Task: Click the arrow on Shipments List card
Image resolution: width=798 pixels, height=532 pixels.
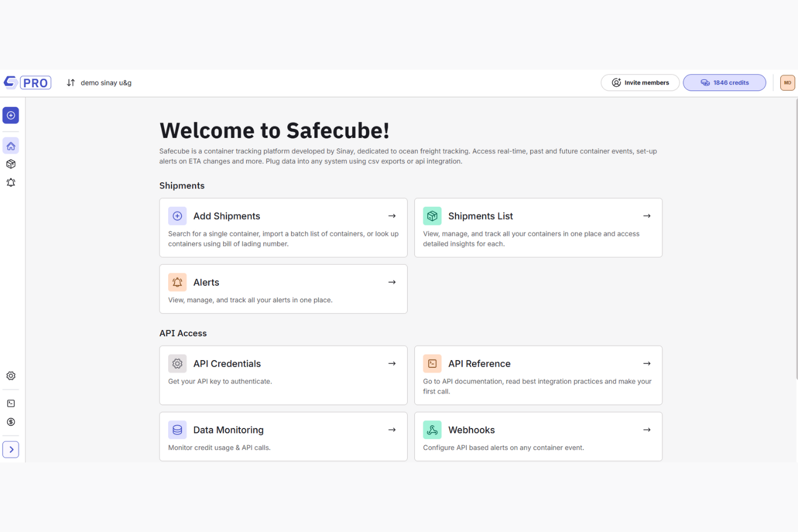Action: [x=647, y=216]
